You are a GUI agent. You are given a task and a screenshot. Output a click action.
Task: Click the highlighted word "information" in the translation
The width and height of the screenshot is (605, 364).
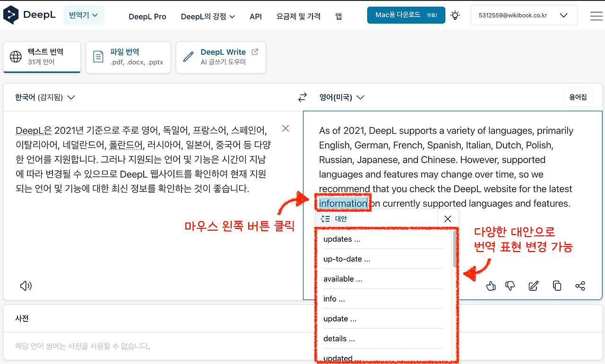point(343,203)
